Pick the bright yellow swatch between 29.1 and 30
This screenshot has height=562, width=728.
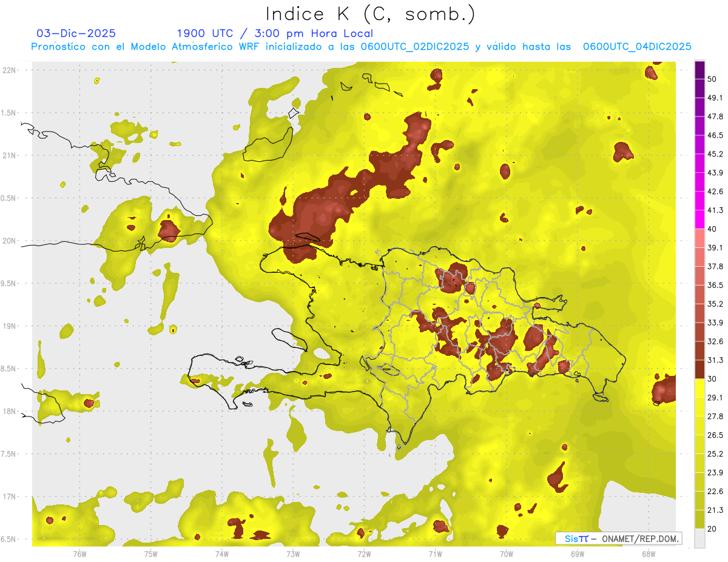click(x=699, y=388)
